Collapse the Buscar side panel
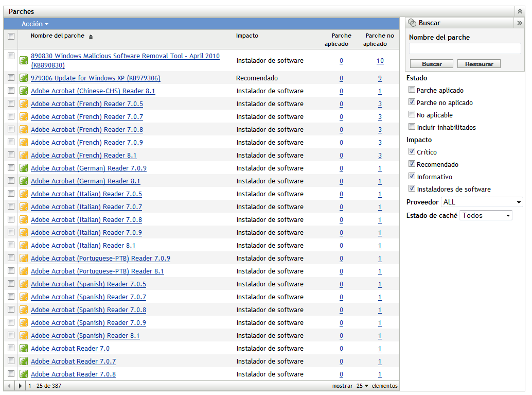This screenshot has height=395, width=532. [x=520, y=23]
